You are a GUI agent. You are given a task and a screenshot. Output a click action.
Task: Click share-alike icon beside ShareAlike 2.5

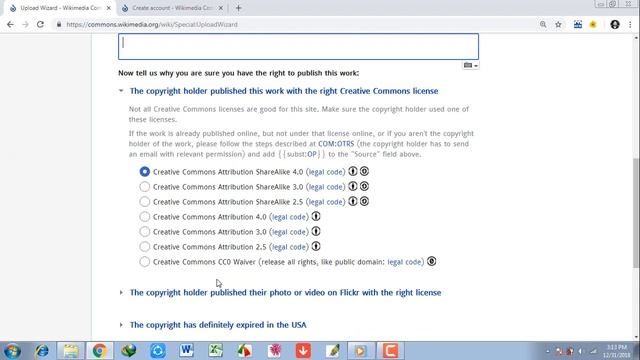pos(364,201)
